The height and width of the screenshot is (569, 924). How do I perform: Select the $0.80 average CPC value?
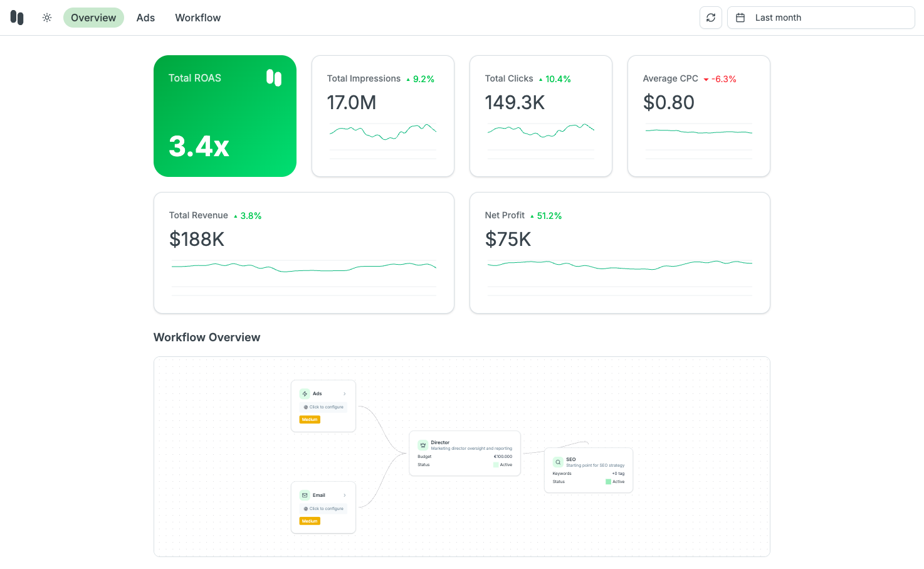coord(669,102)
